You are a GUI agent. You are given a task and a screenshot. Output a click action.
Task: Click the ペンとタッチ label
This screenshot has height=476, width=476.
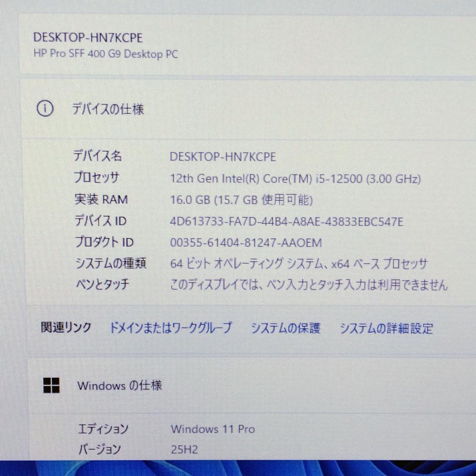tap(103, 284)
